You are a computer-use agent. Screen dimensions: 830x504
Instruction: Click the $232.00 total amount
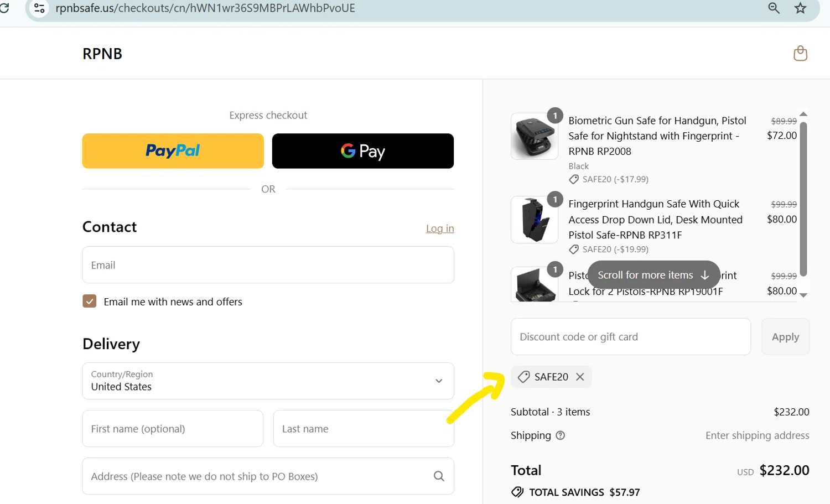(x=784, y=470)
